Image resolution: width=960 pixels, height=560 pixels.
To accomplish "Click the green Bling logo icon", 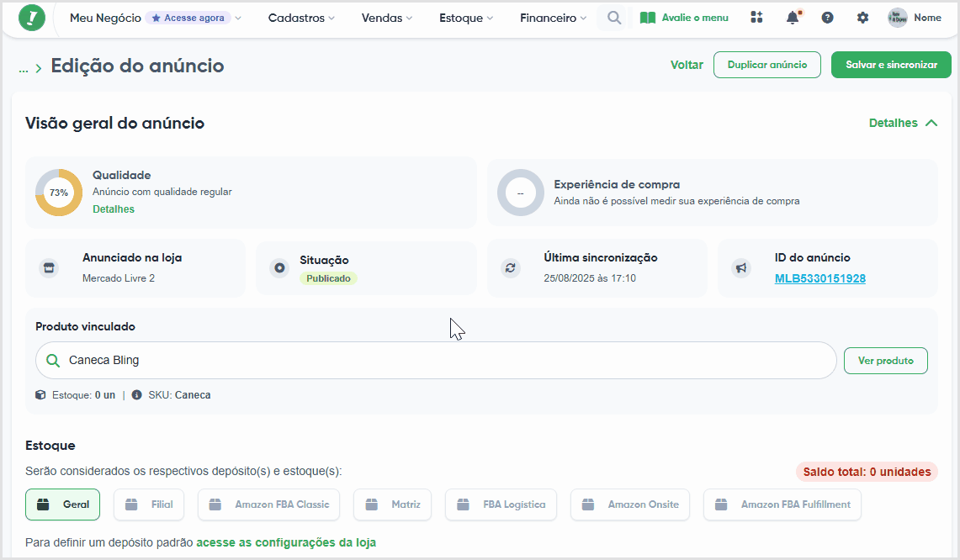I will (32, 18).
